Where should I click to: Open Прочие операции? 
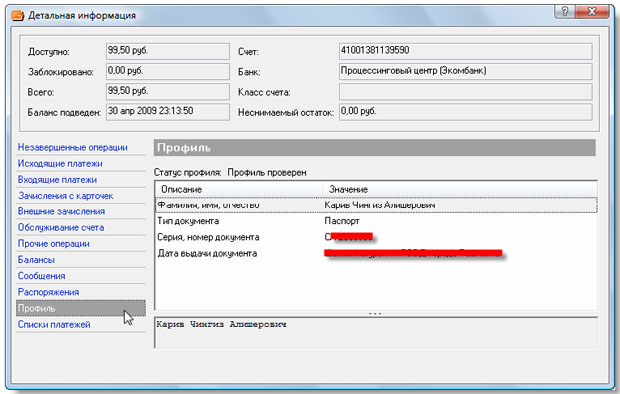[54, 244]
